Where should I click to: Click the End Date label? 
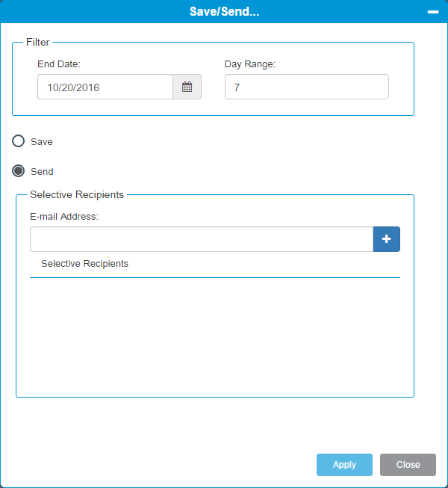pos(59,64)
